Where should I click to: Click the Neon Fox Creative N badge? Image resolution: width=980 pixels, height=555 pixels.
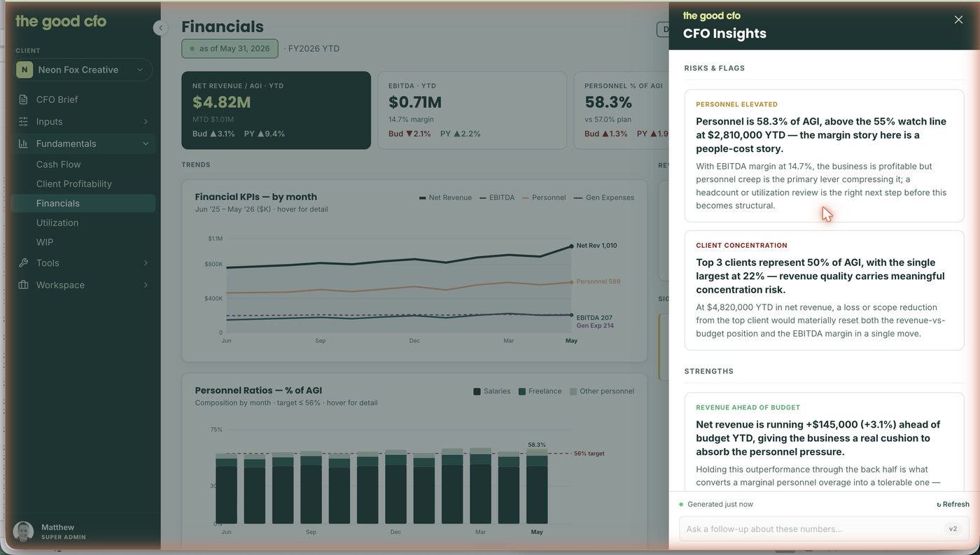pyautogui.click(x=24, y=70)
